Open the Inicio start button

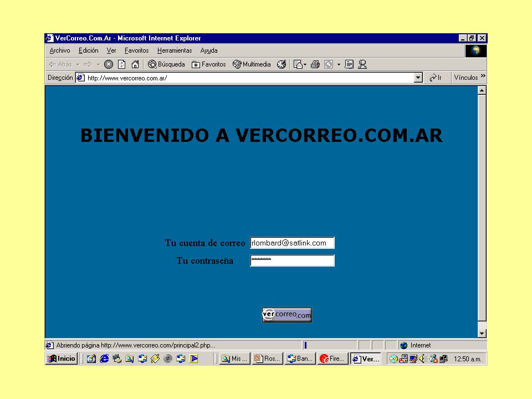point(62,359)
